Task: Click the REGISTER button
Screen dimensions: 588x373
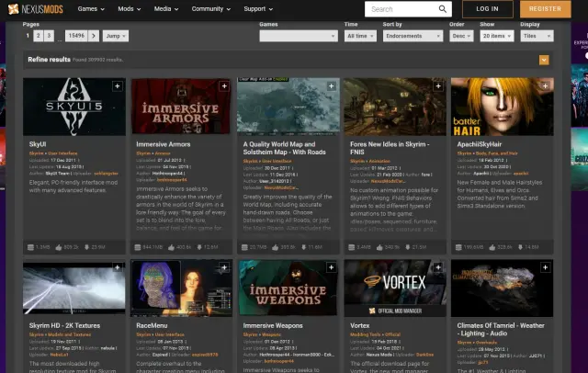Action: 545,9
